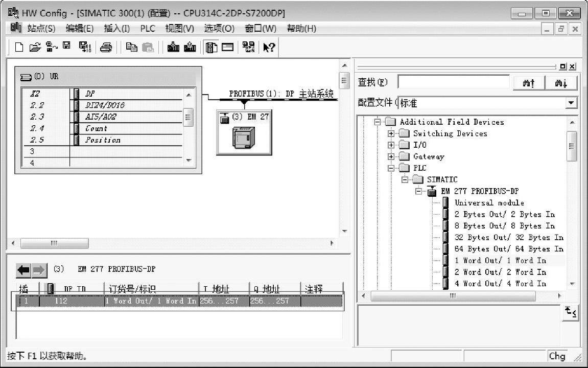Select 2 Word Out/ 2 Word In

pyautogui.click(x=500, y=272)
